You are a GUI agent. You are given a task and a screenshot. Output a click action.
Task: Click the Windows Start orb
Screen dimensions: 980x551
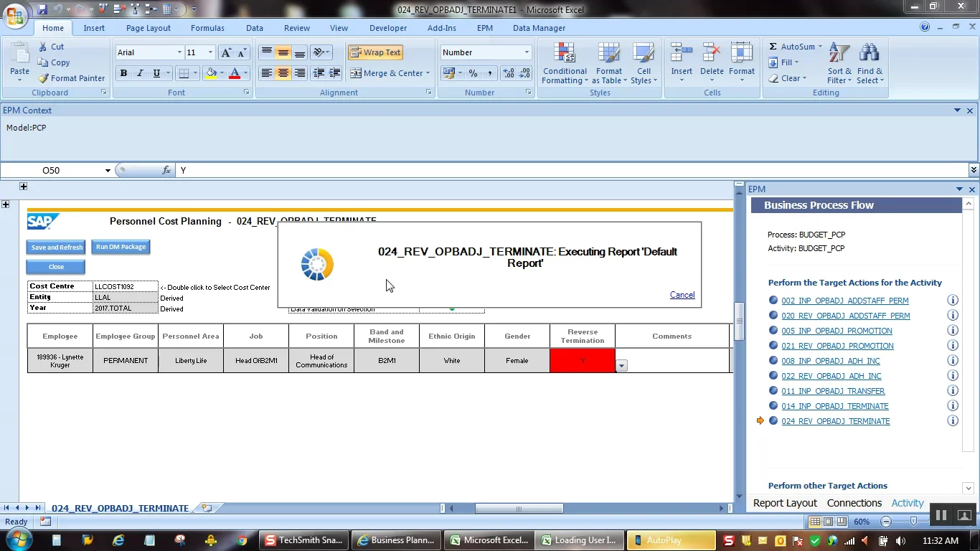17,540
